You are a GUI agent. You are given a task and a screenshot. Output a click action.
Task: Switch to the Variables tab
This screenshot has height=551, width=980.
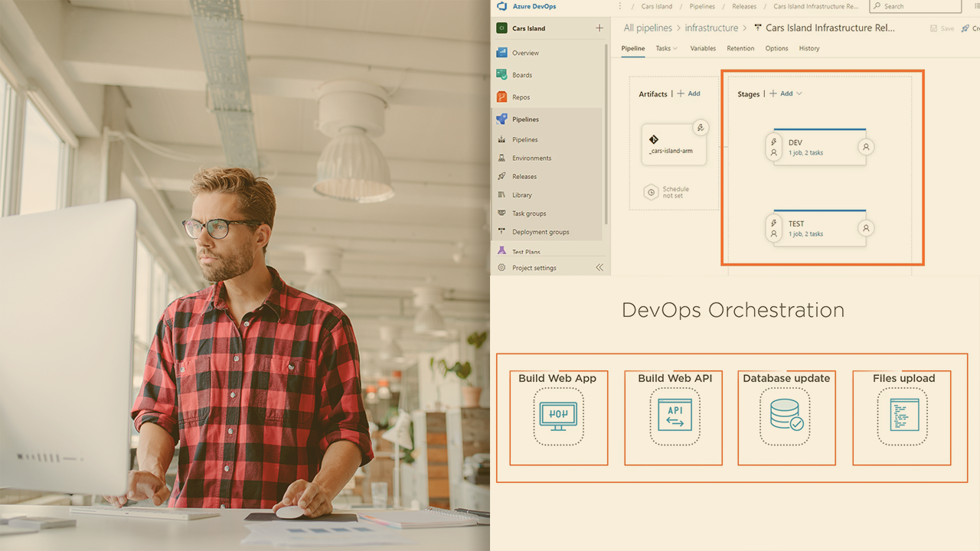click(703, 48)
